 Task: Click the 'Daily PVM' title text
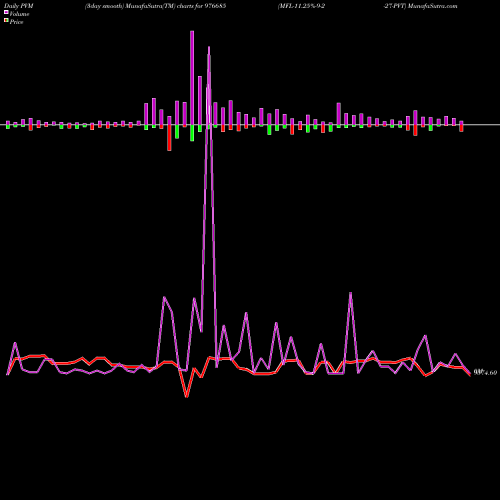click(x=19, y=6)
